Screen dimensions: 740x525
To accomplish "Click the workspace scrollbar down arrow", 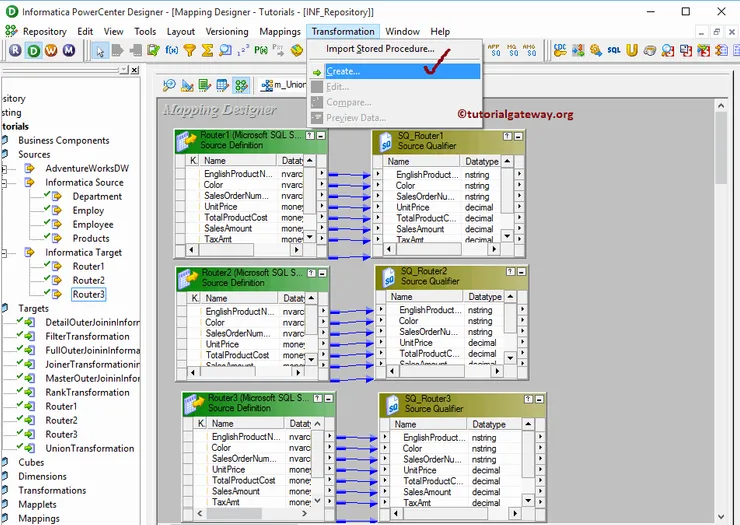I will [x=721, y=517].
